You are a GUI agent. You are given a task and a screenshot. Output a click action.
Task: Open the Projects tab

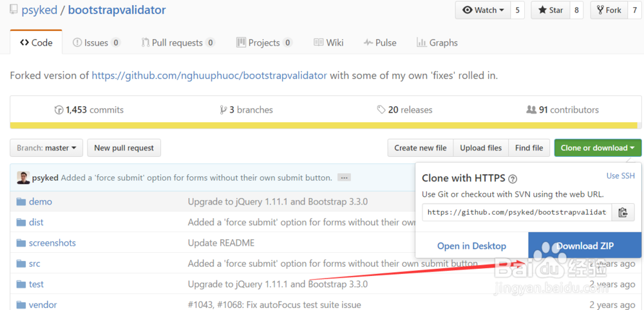pyautogui.click(x=265, y=42)
